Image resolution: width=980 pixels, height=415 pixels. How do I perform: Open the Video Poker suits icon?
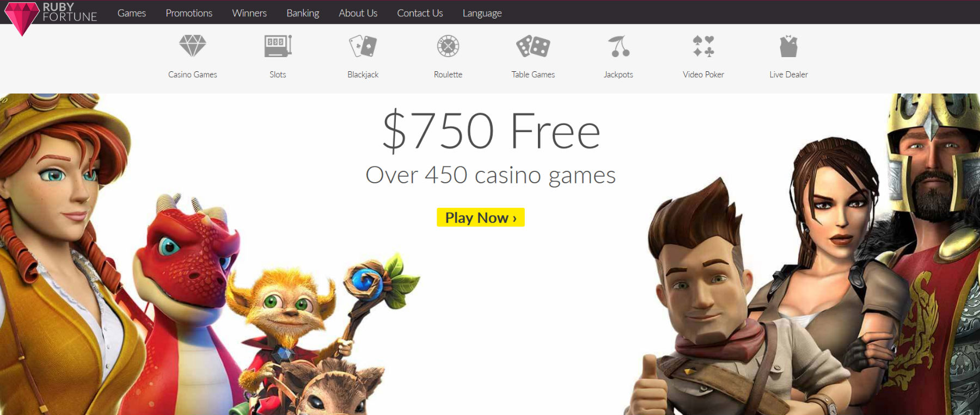click(703, 46)
